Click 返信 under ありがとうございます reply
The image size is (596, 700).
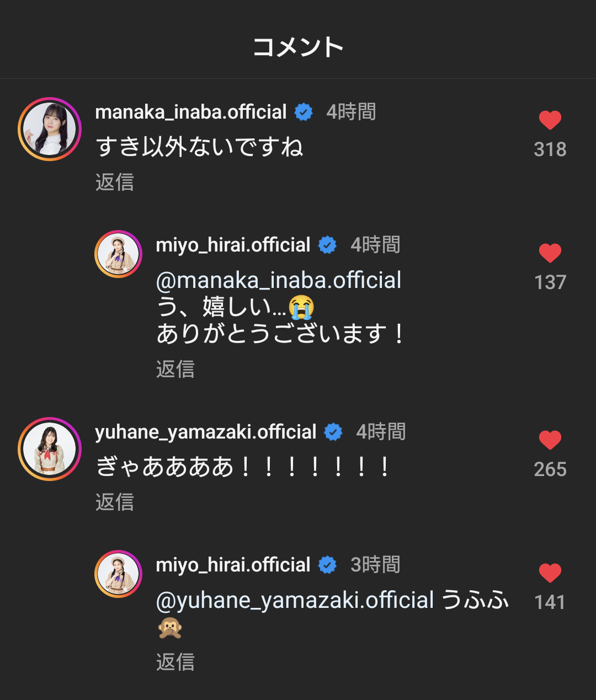175,369
